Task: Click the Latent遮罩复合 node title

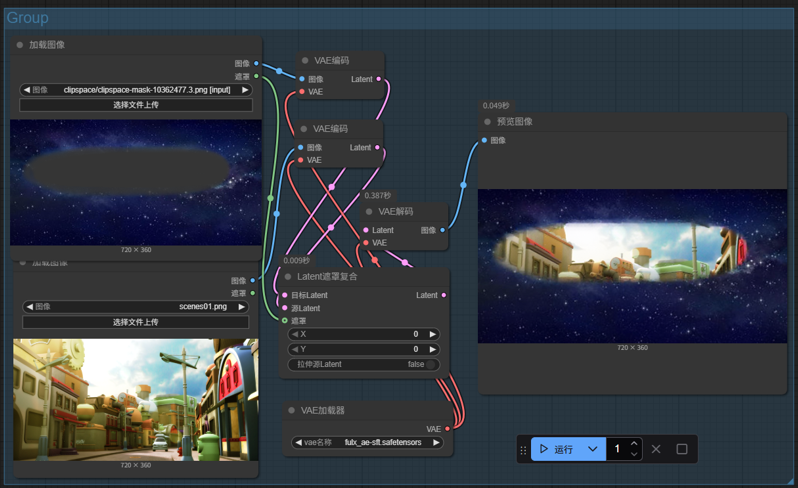Action: (x=327, y=276)
